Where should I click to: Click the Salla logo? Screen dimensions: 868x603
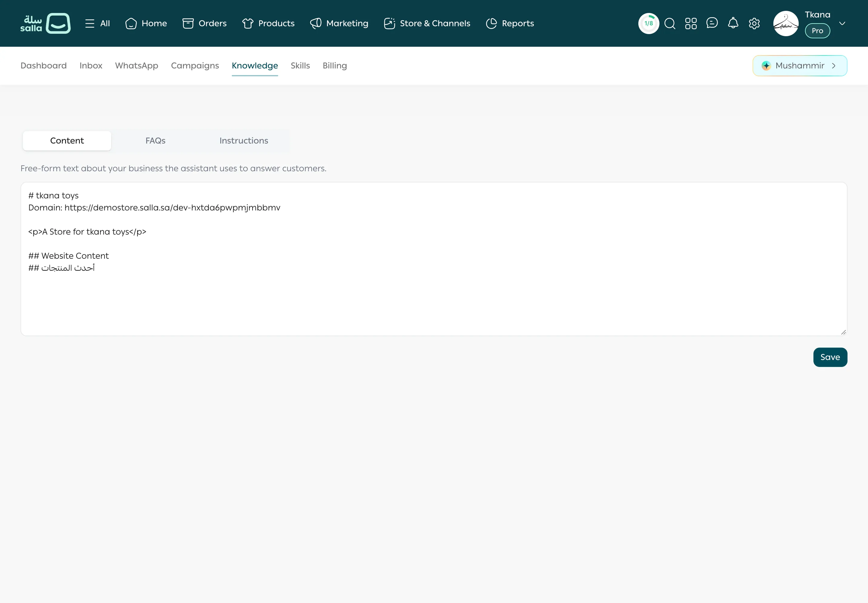(x=45, y=24)
